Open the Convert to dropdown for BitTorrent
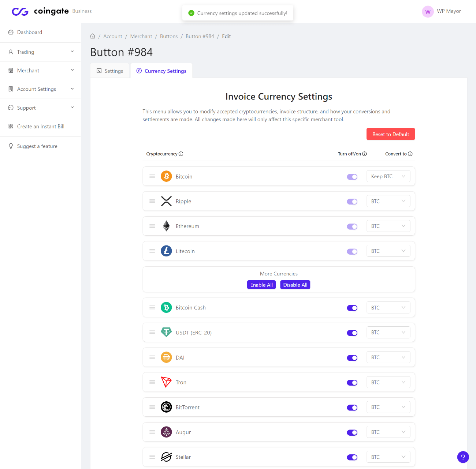476x469 pixels. tap(388, 407)
